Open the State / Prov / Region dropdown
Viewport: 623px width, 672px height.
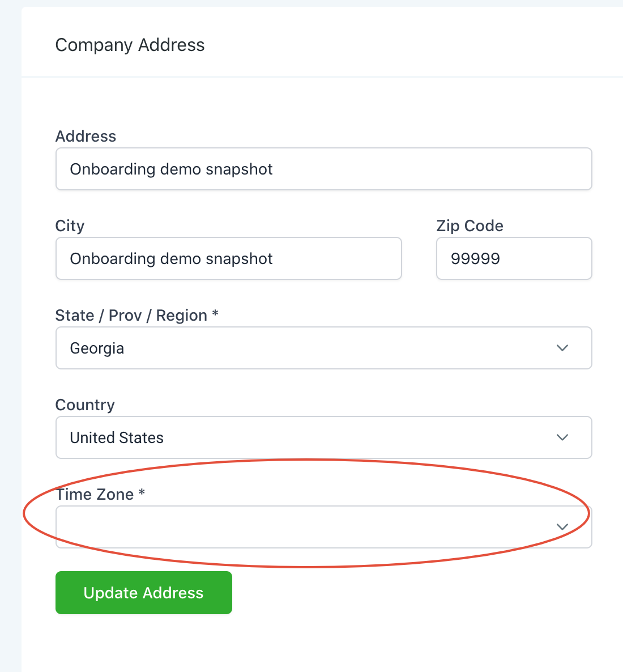[323, 348]
